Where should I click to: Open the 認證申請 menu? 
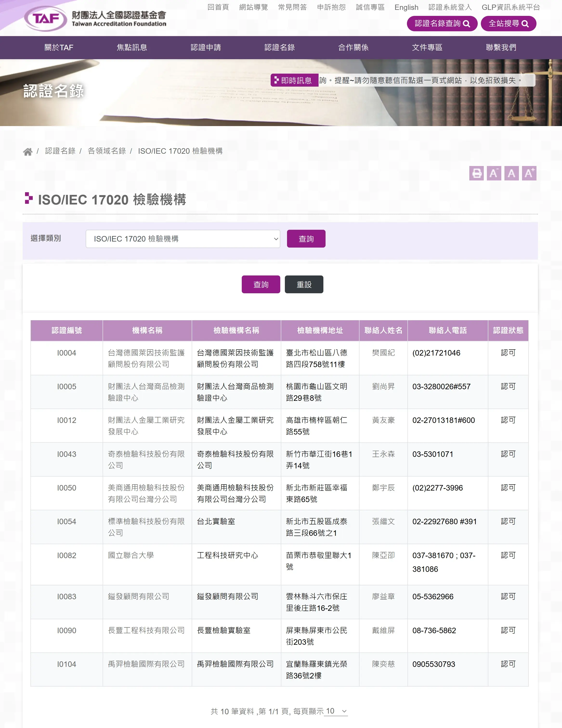point(206,48)
